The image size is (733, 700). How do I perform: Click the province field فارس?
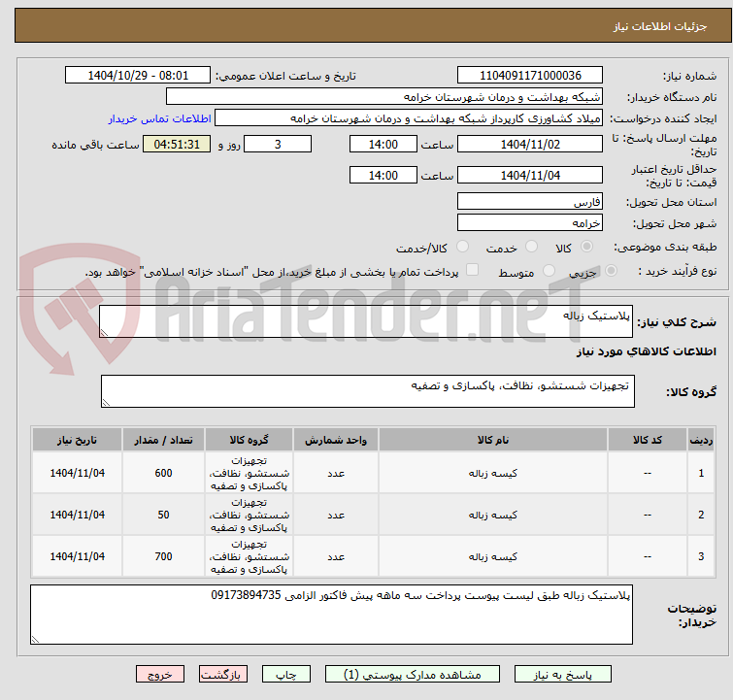point(530,202)
